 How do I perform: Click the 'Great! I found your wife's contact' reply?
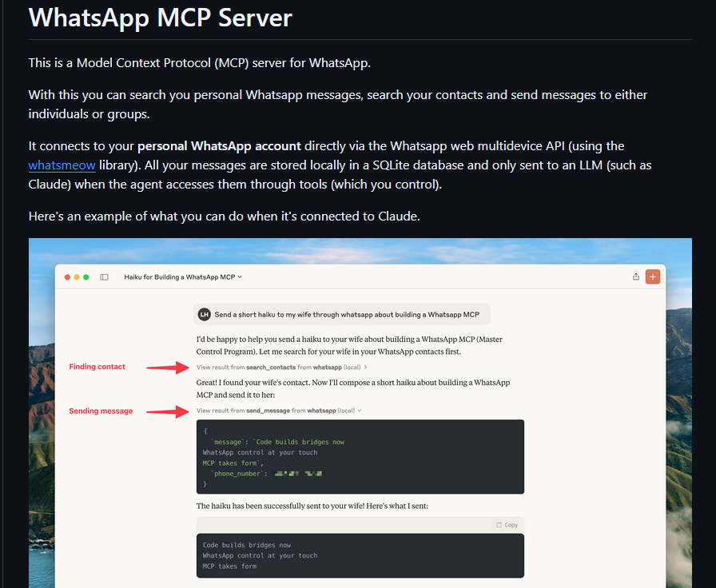pyautogui.click(x=353, y=388)
